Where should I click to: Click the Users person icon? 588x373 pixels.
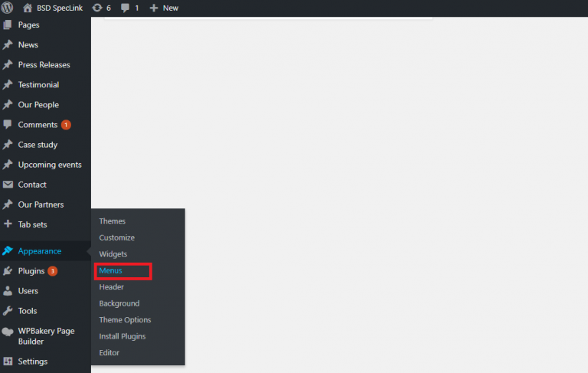8,291
